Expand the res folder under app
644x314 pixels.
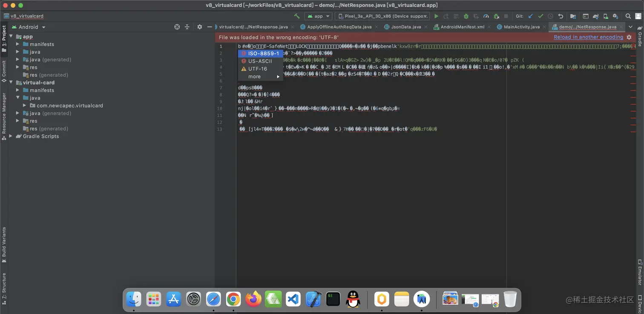coord(18,67)
